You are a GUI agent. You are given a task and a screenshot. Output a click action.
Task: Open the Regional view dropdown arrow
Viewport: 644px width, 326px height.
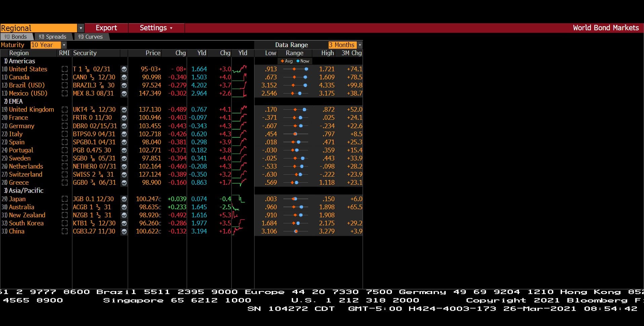click(81, 28)
